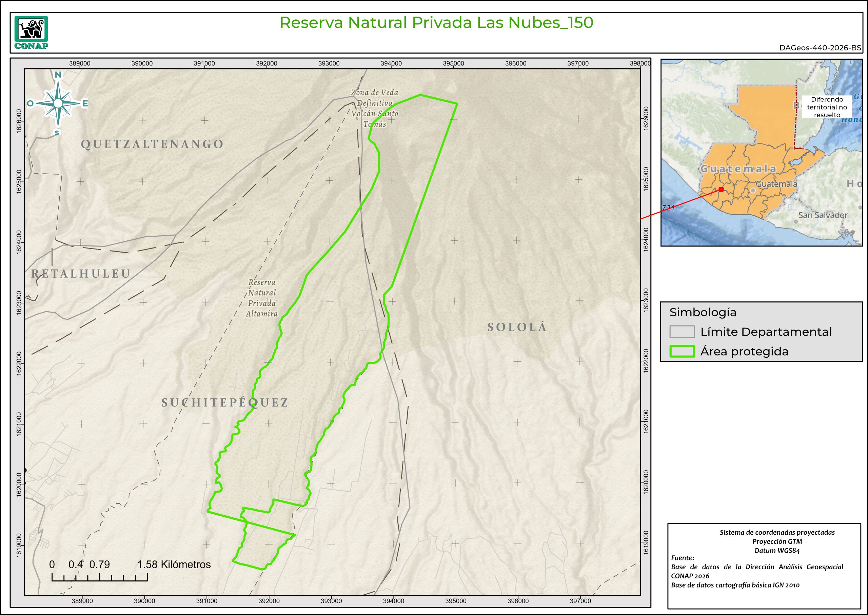
Task: Click the Proyección GTM coordinate system text
Action: (777, 541)
